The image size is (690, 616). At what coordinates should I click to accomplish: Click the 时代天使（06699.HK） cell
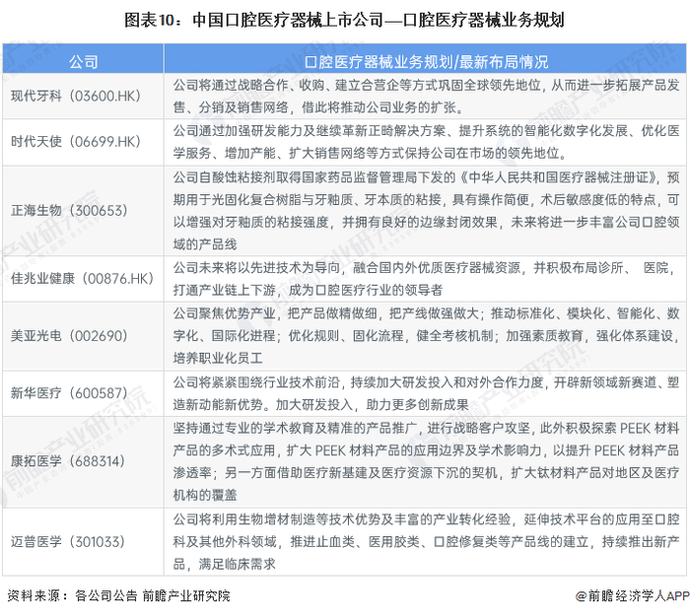[x=83, y=142]
